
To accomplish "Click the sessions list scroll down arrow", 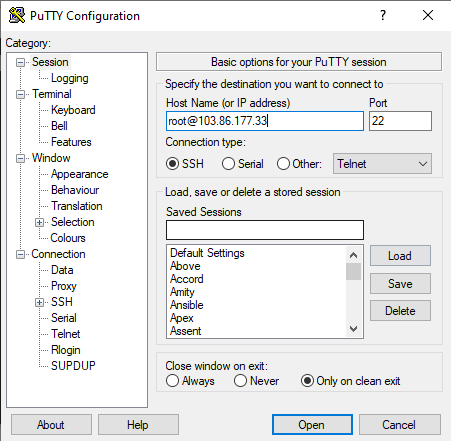I will 353,329.
